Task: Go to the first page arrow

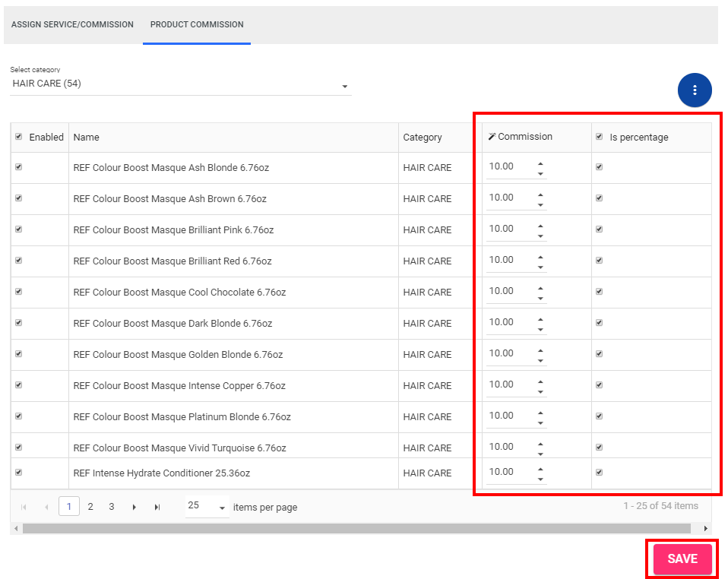Action: 24,507
